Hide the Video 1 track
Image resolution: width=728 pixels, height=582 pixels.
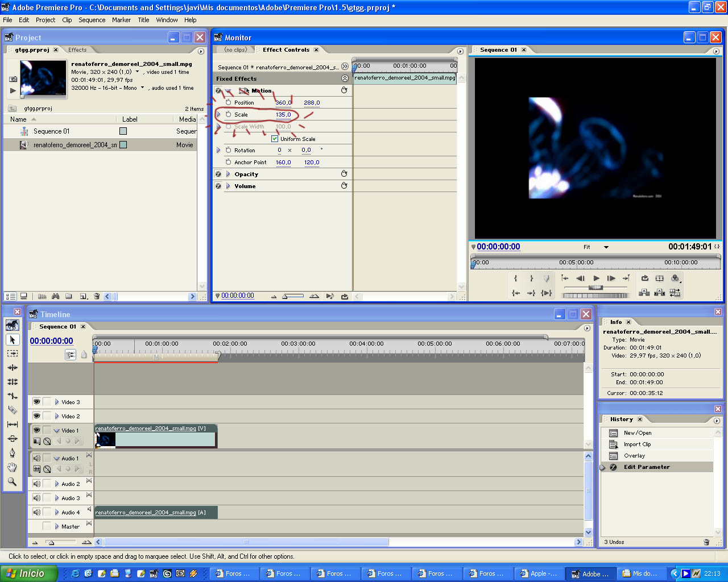pyautogui.click(x=36, y=430)
